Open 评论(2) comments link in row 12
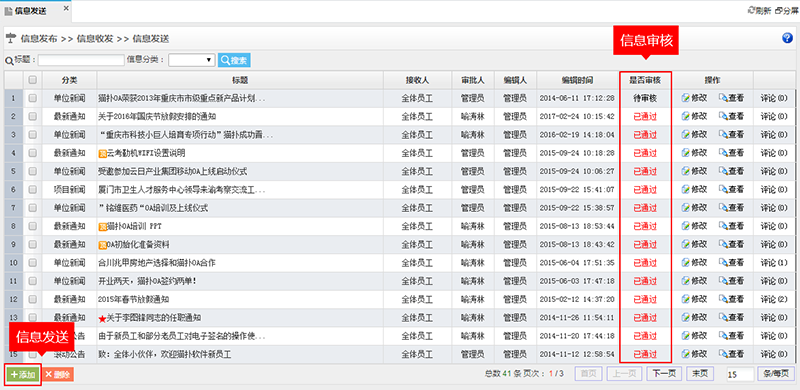This screenshot has height=390, width=800. 774,299
